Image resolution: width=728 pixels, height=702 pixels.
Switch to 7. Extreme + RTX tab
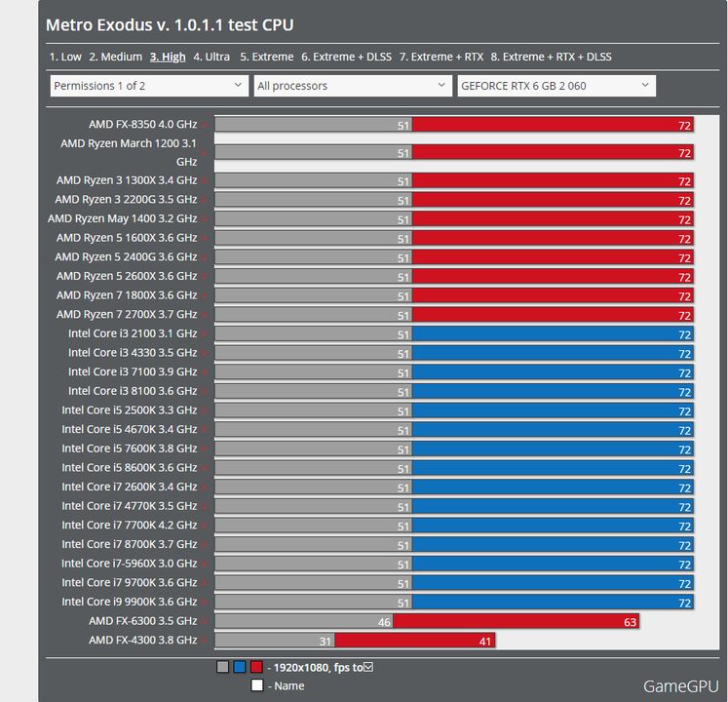(441, 57)
